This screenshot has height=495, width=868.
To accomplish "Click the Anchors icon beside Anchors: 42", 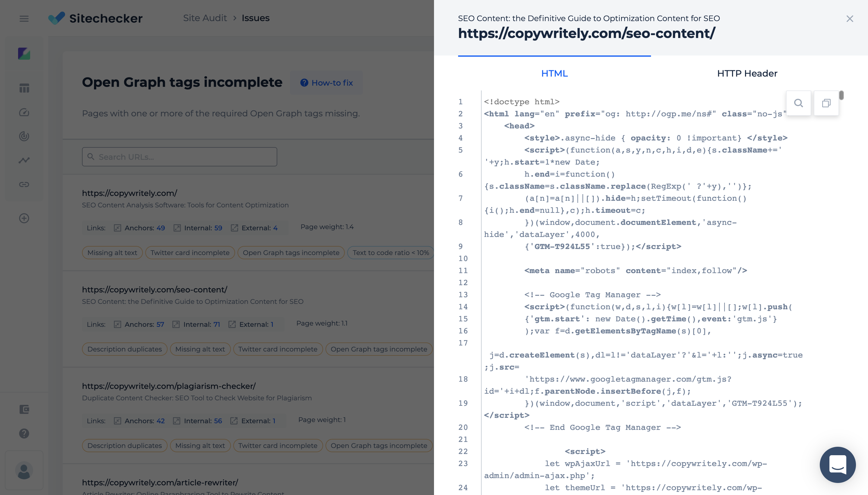I will pyautogui.click(x=117, y=421).
